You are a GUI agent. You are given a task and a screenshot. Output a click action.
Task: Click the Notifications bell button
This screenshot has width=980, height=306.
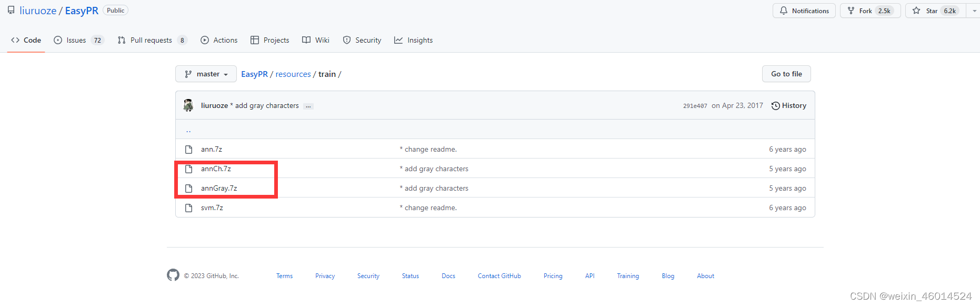804,11
